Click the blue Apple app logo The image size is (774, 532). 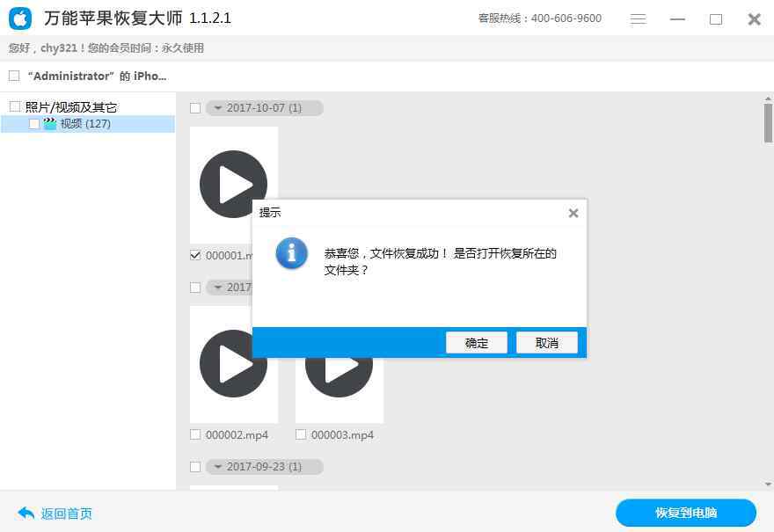coord(20,18)
